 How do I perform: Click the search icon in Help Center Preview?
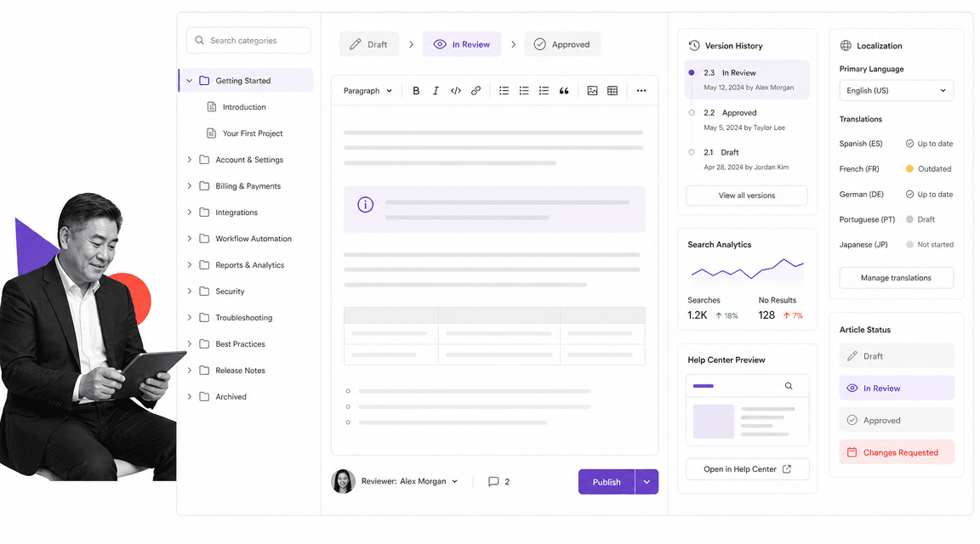789,386
